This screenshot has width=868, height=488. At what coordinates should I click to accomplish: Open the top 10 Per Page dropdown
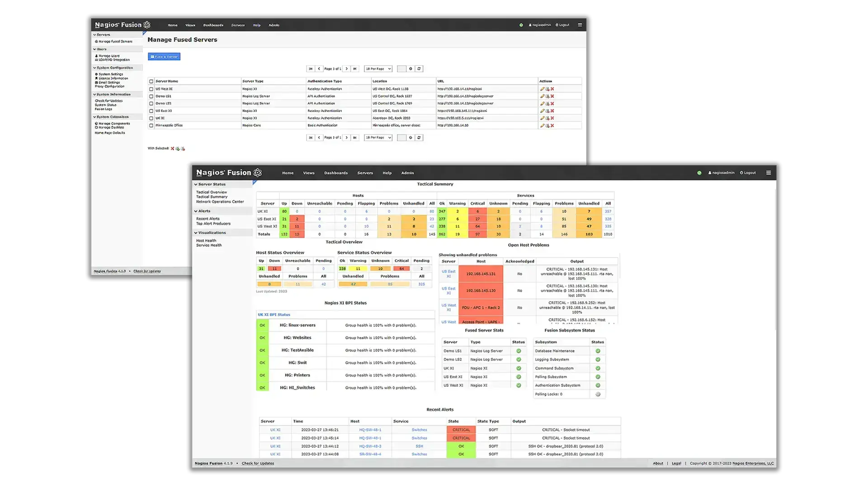378,69
